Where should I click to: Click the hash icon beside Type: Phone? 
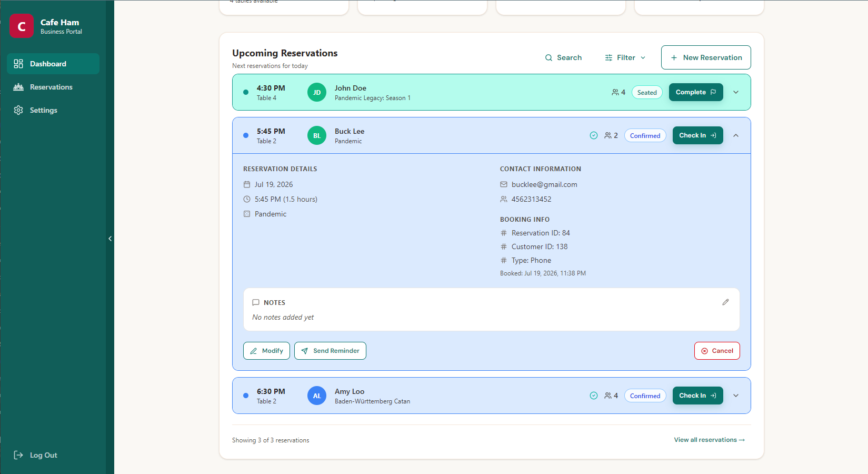pyautogui.click(x=504, y=260)
